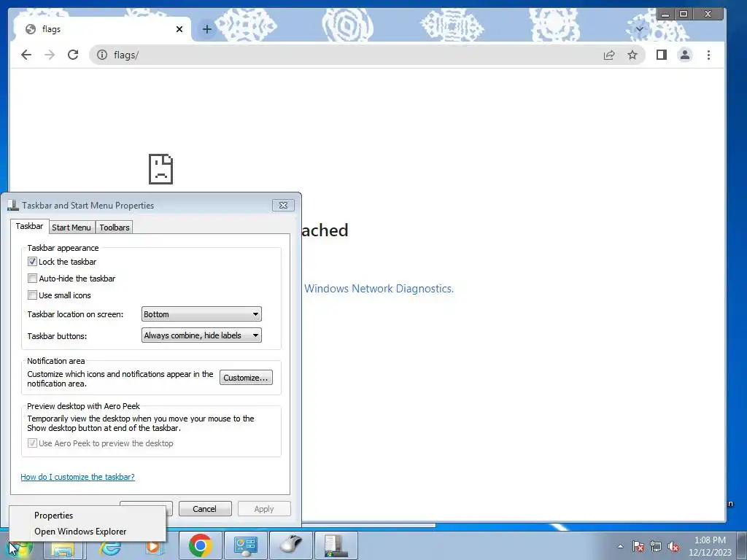
Task: Toggle Lock the taskbar checkbox
Action: (32, 262)
